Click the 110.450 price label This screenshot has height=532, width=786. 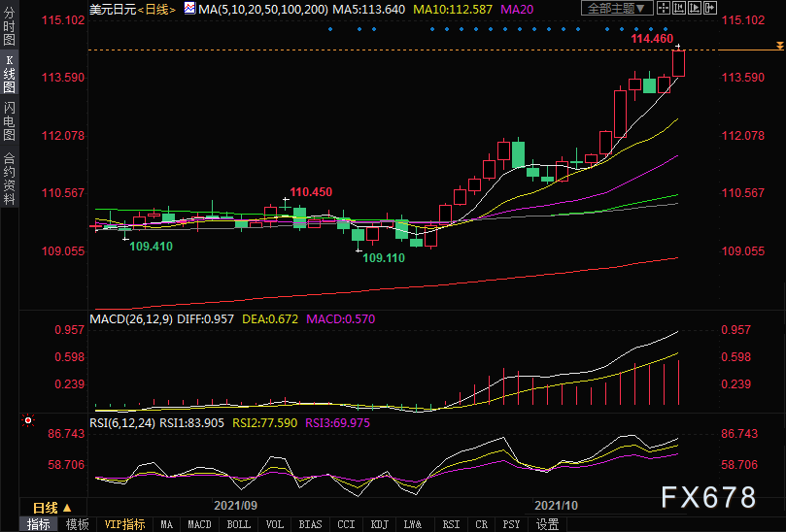(x=311, y=192)
